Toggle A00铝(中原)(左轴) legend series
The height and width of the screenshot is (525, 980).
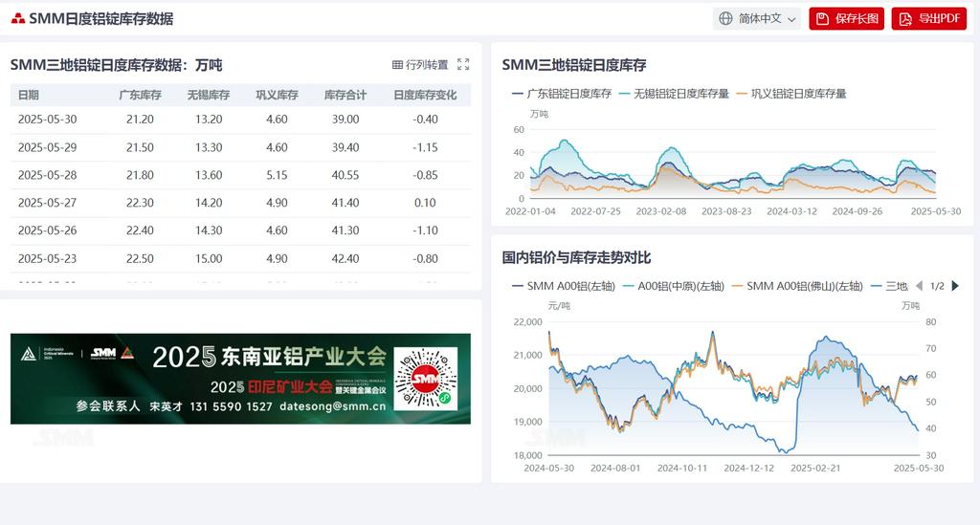(673, 286)
